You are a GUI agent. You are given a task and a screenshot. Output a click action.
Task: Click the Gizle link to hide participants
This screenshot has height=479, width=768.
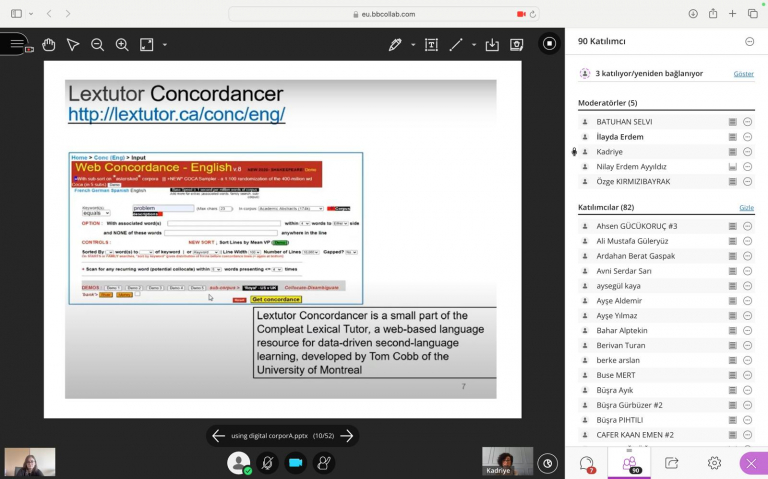click(x=746, y=207)
